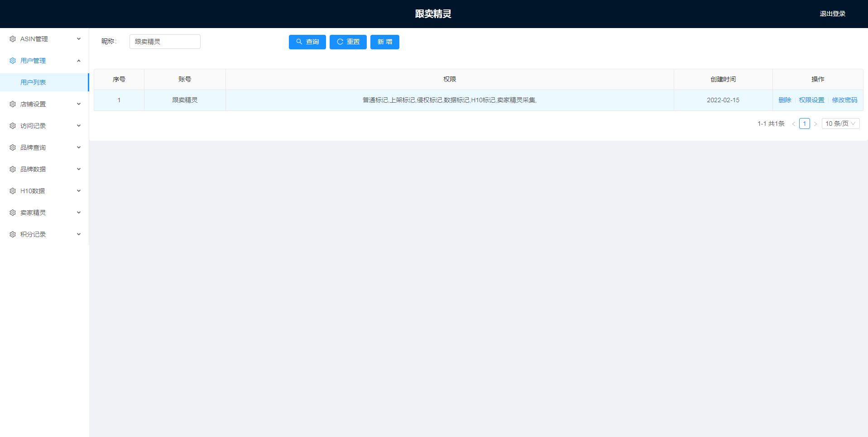Expand the 卖家精灵 sidebar chevron

tap(79, 213)
